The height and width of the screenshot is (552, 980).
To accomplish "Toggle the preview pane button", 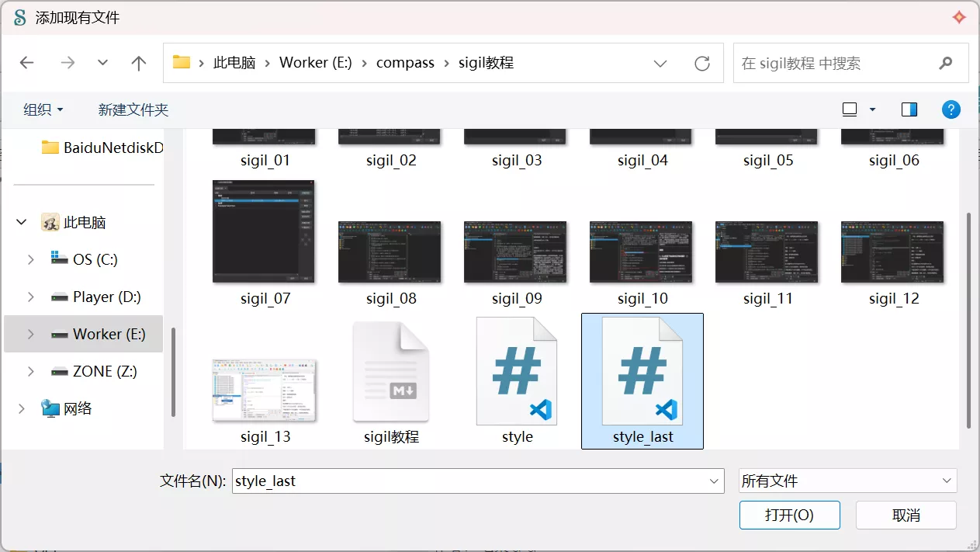I will coord(909,109).
